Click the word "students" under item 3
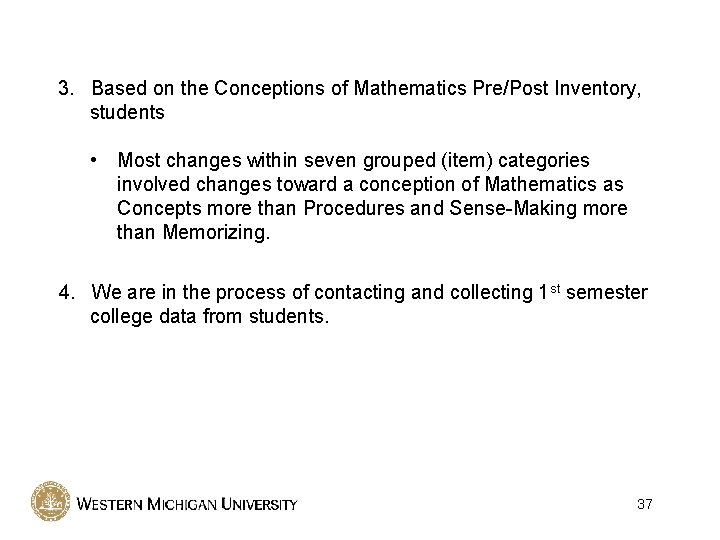720x540 pixels. (x=127, y=113)
